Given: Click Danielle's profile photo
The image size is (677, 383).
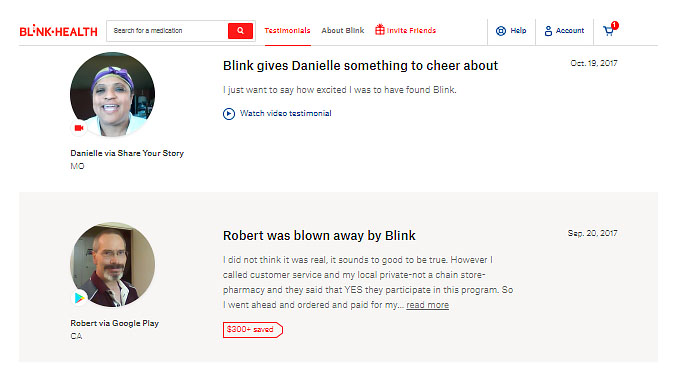Looking at the screenshot, I should 112,95.
